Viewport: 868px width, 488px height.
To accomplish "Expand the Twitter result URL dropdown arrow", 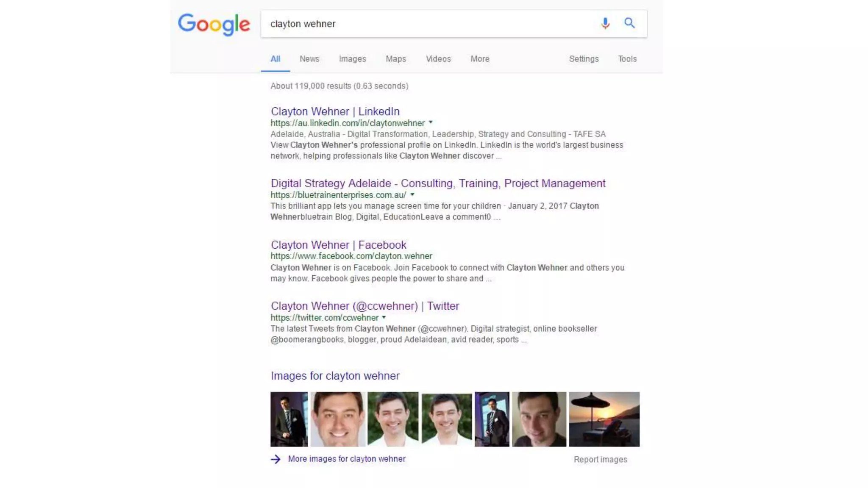I will pyautogui.click(x=384, y=317).
